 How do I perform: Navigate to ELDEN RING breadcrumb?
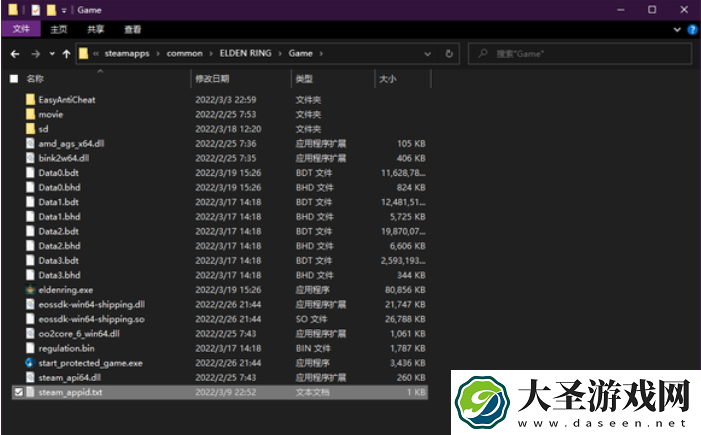[245, 53]
